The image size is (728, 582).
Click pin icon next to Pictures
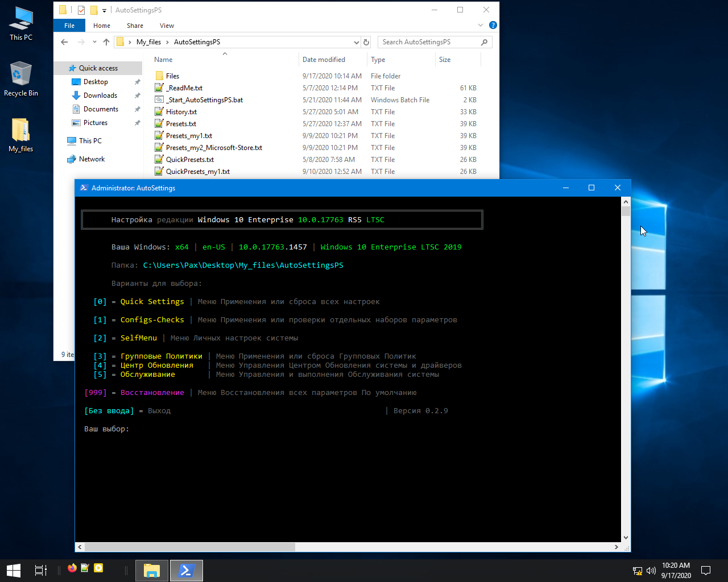[137, 123]
